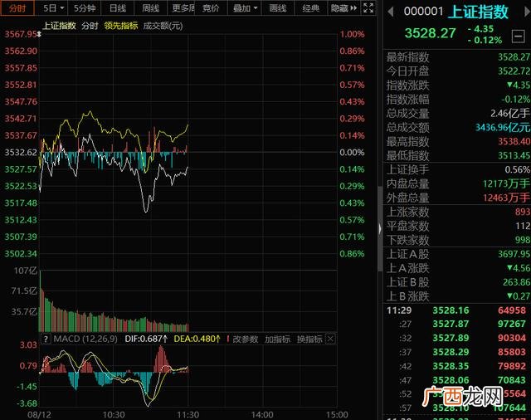Go to next stock with right arrow
531x420 pixels.
[527, 12]
